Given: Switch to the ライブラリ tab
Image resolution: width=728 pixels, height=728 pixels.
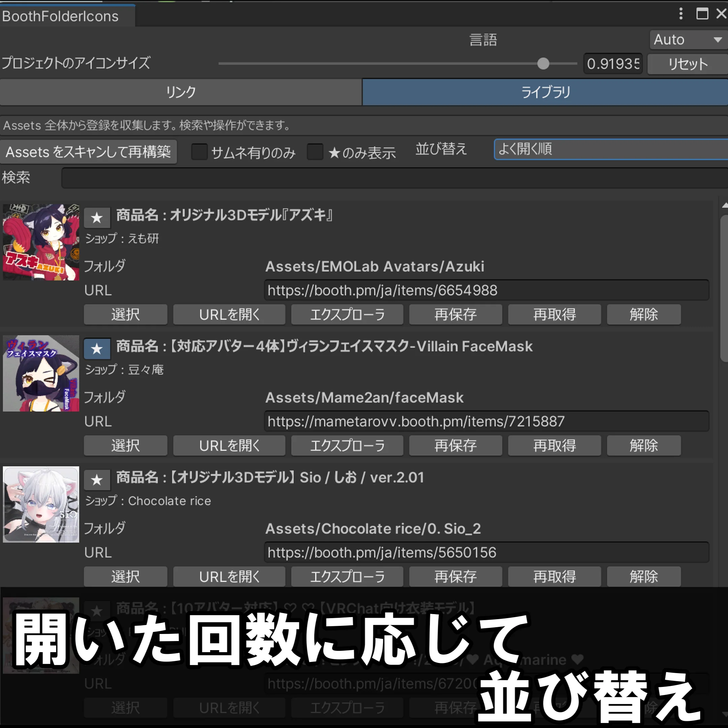Looking at the screenshot, I should tap(545, 92).
